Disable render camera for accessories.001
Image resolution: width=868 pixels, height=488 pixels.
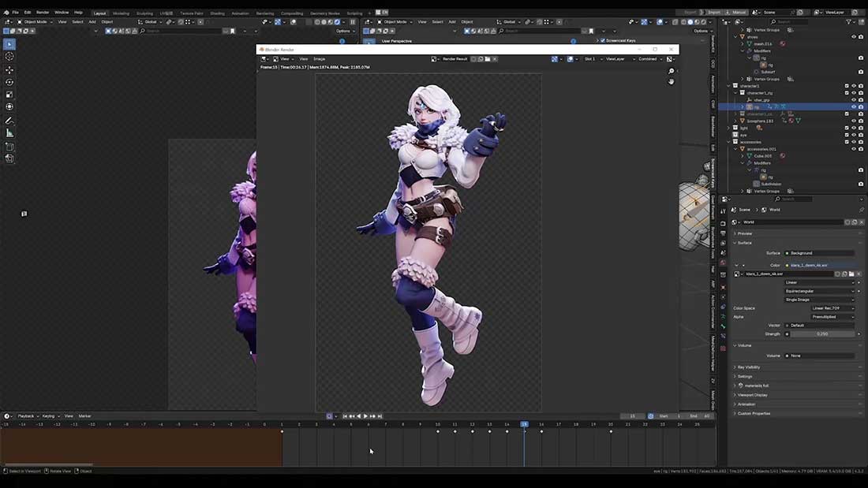tap(861, 149)
